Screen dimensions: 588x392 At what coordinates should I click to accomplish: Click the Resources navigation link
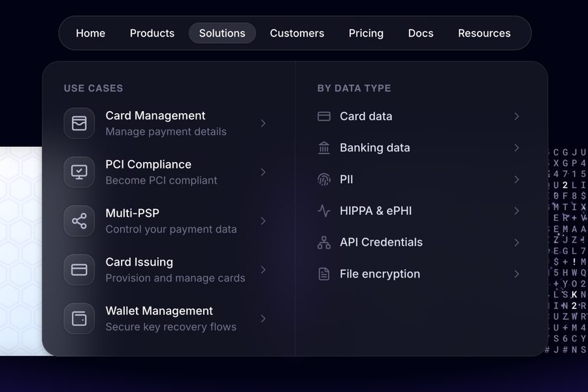coord(484,33)
